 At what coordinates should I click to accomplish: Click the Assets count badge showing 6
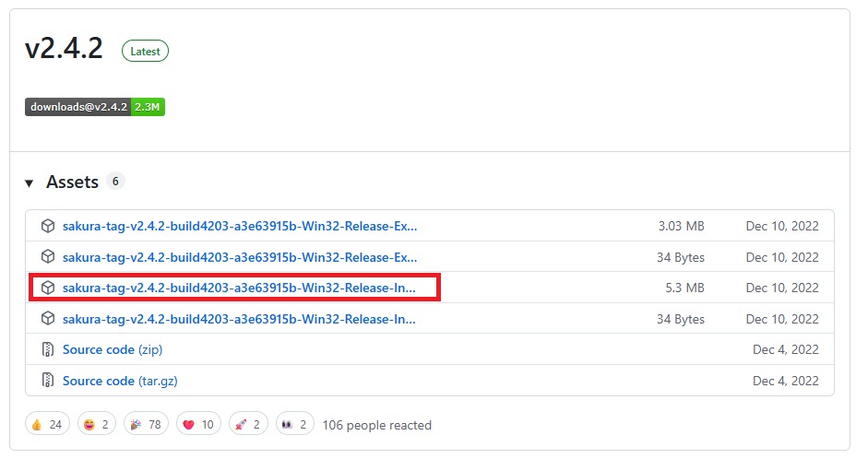[x=115, y=182]
